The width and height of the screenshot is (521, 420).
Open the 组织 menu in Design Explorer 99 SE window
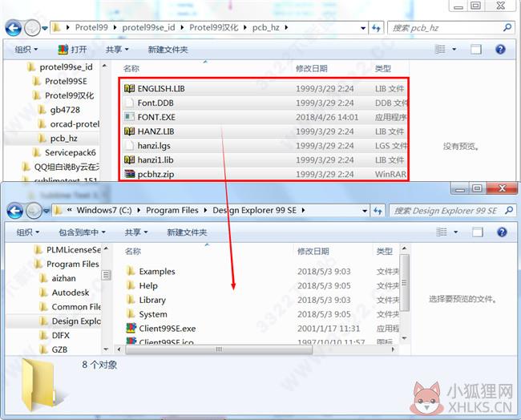(x=28, y=232)
